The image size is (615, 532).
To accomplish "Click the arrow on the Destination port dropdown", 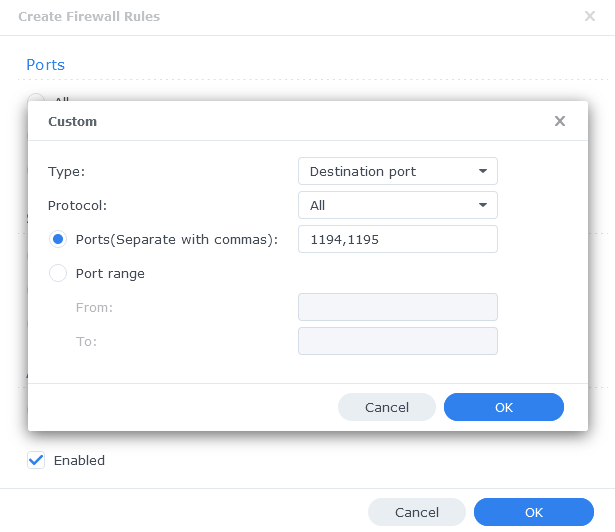I will [x=483, y=171].
